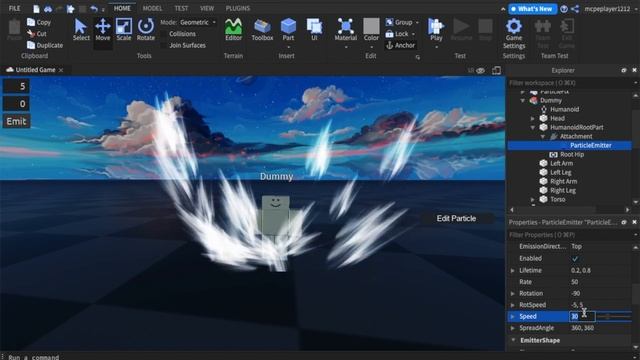This screenshot has height=360, width=640.
Task: Click the Emit button in viewport
Action: pos(16,121)
